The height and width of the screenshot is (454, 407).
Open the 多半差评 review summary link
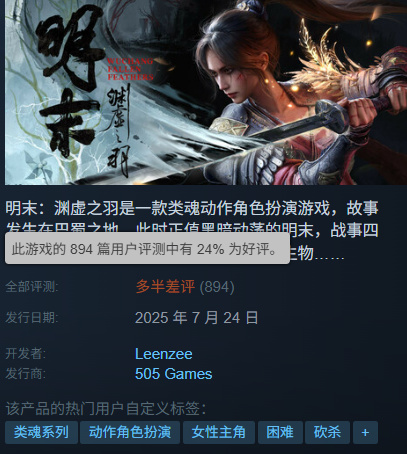[165, 286]
